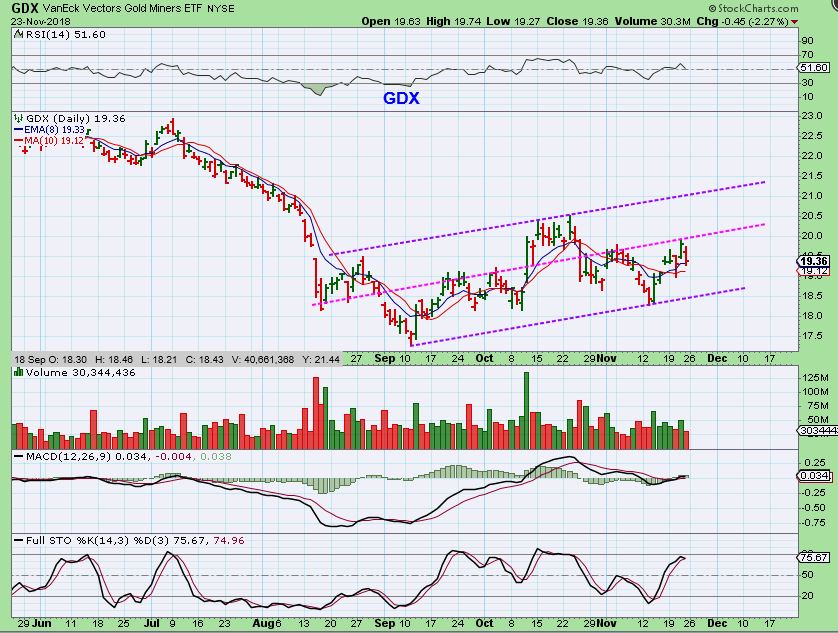The image size is (838, 633).
Task: Click the MA(10) 19.12 legend text
Action: (55, 141)
